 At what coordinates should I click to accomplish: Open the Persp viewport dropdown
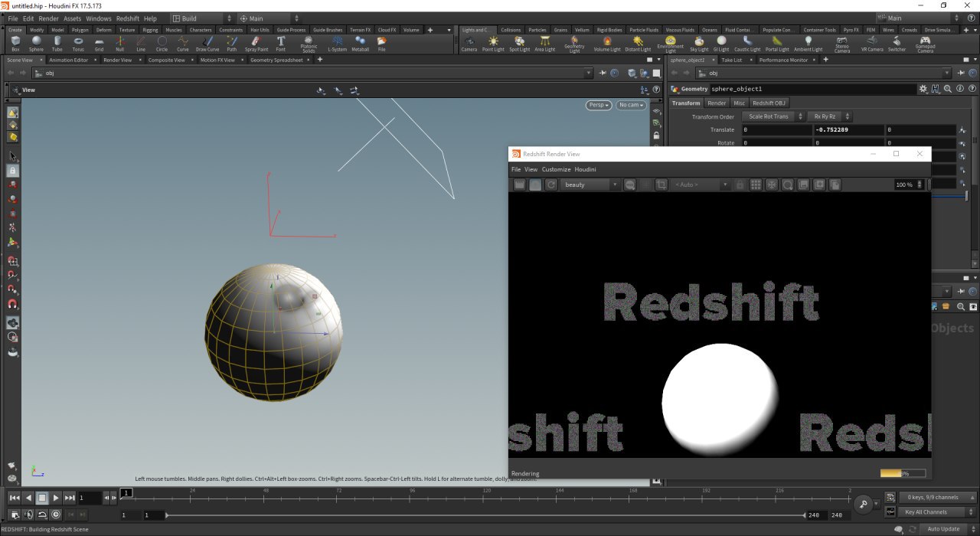599,105
